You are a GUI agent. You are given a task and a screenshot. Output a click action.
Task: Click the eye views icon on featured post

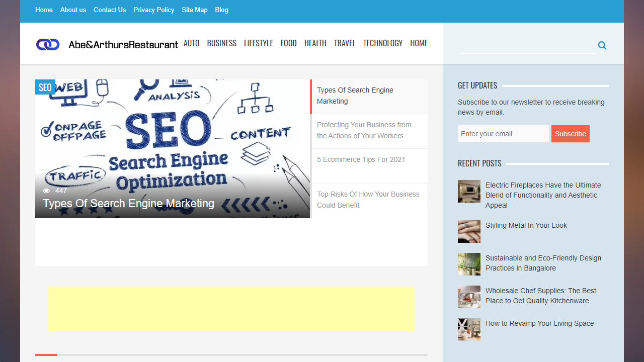[47, 191]
